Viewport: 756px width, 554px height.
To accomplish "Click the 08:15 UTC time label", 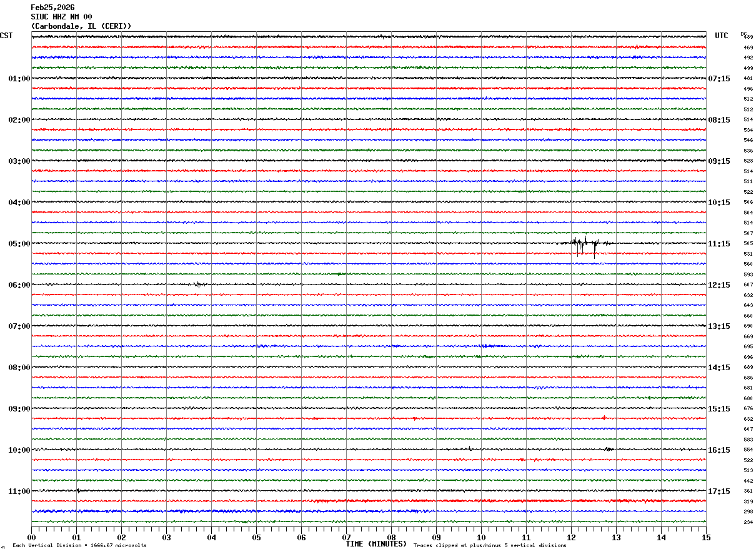I will pos(719,120).
